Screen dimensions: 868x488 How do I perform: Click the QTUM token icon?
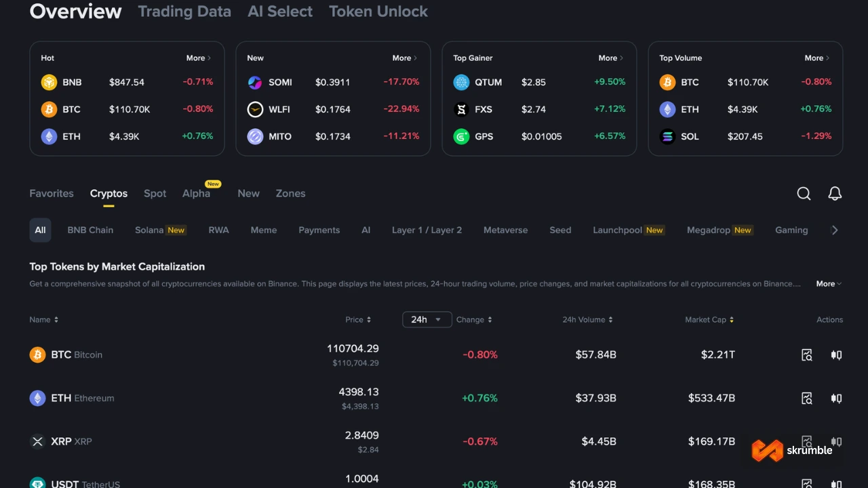click(461, 82)
